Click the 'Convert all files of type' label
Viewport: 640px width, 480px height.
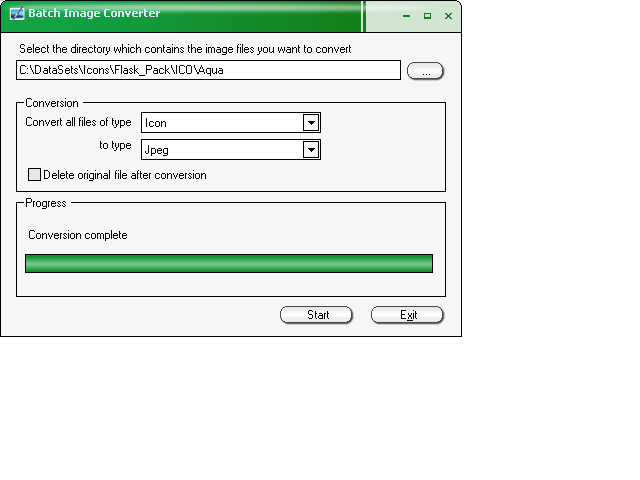(x=78, y=122)
